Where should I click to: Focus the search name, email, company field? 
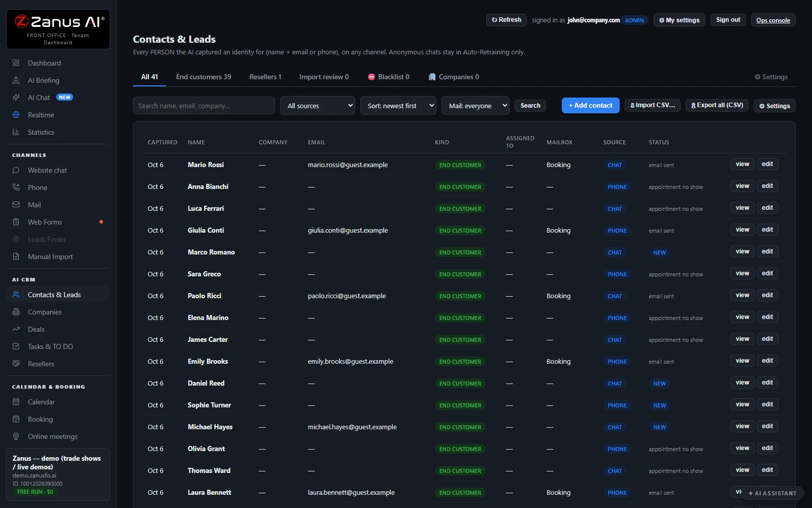204,106
